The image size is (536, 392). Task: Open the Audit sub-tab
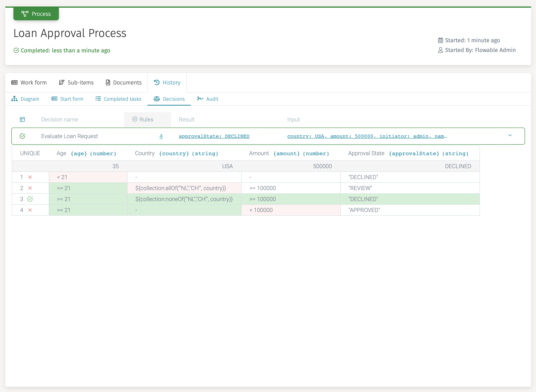click(x=207, y=99)
